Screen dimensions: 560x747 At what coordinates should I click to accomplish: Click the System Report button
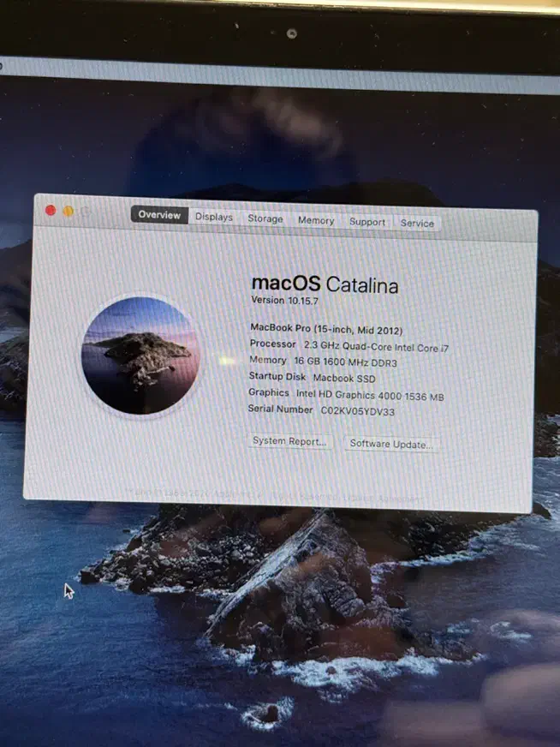coord(289,441)
